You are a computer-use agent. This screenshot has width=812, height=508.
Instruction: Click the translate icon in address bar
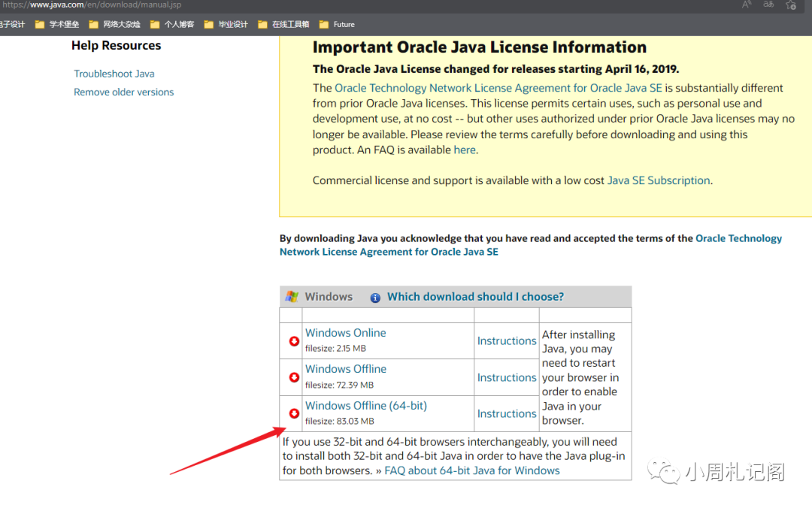coord(768,5)
